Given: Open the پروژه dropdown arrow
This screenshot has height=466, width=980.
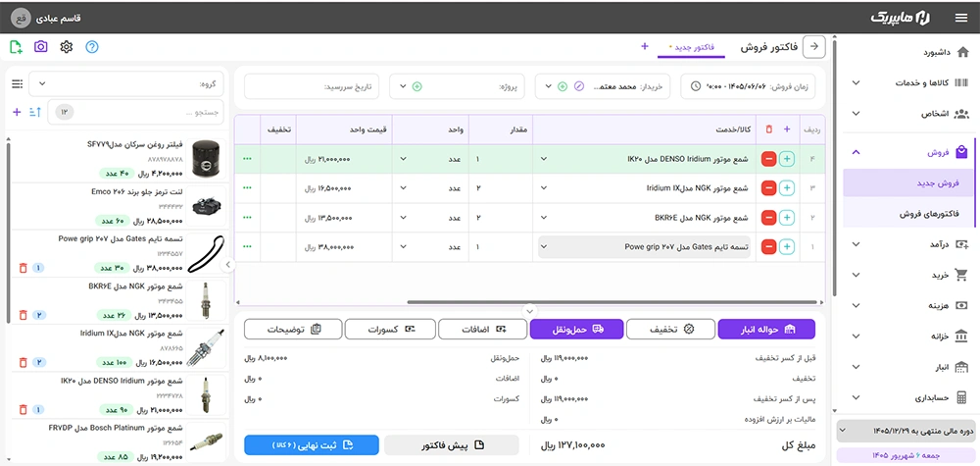Looking at the screenshot, I should (402, 85).
